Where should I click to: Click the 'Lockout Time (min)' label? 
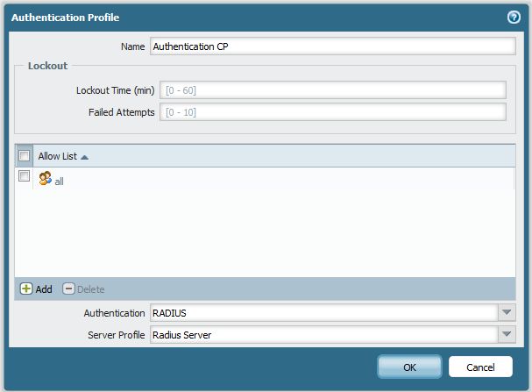115,90
